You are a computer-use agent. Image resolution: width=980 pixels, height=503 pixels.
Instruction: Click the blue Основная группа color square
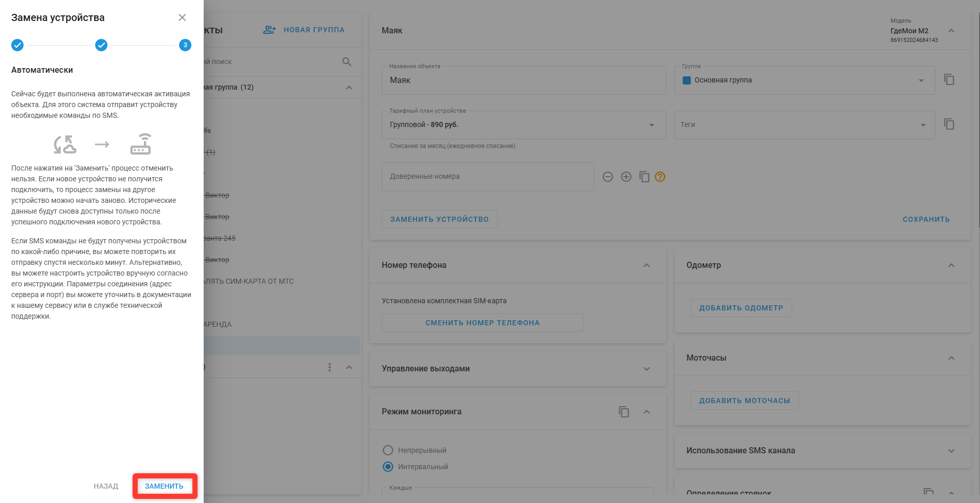point(687,80)
